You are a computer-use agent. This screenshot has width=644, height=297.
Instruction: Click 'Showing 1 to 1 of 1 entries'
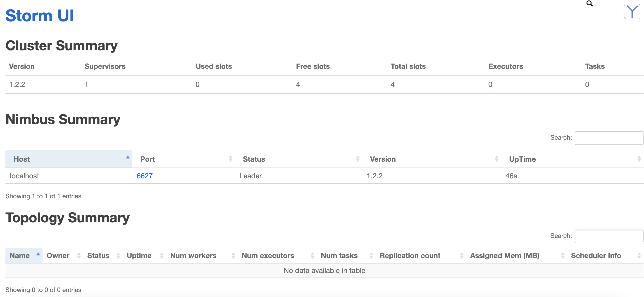tap(43, 196)
